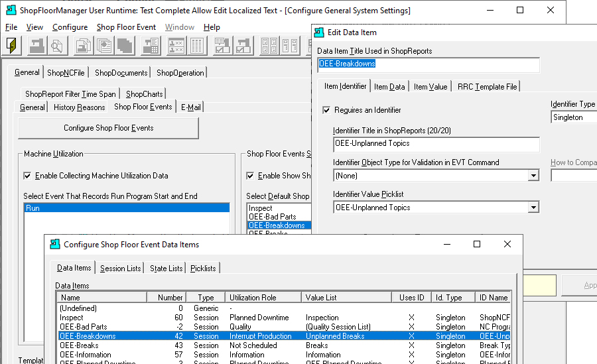The height and width of the screenshot is (364, 597).
Task: Select the Item Identifier tab
Action: pyautogui.click(x=346, y=86)
